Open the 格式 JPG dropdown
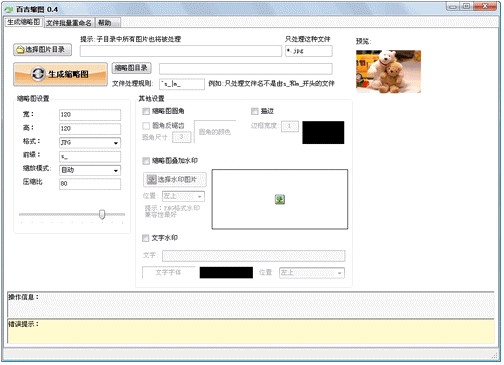The width and height of the screenshot is (504, 365). click(90, 143)
